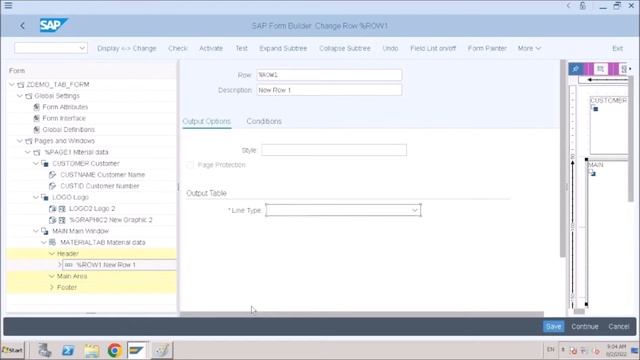Click the CUSTNAME text node icon

(52, 175)
